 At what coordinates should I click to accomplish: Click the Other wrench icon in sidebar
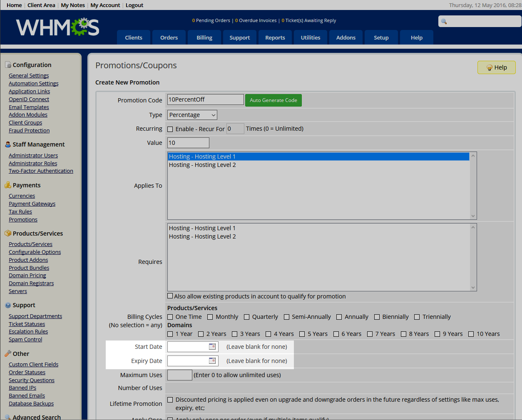coord(8,354)
